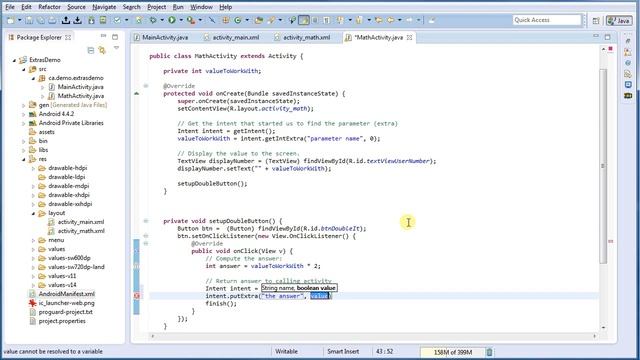Click the New Java Package icon

[225, 20]
